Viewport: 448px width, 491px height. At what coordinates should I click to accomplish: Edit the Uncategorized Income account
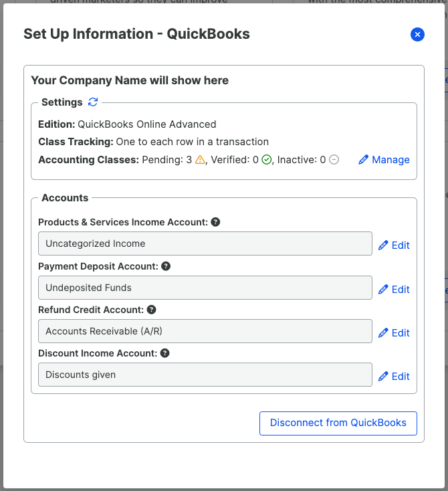pyautogui.click(x=394, y=246)
